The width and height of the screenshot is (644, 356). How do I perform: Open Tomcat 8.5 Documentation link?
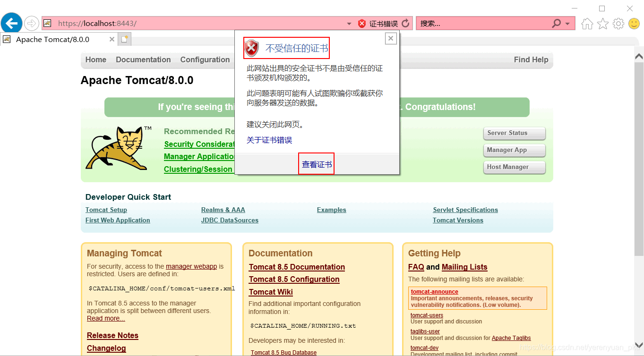[x=297, y=267]
